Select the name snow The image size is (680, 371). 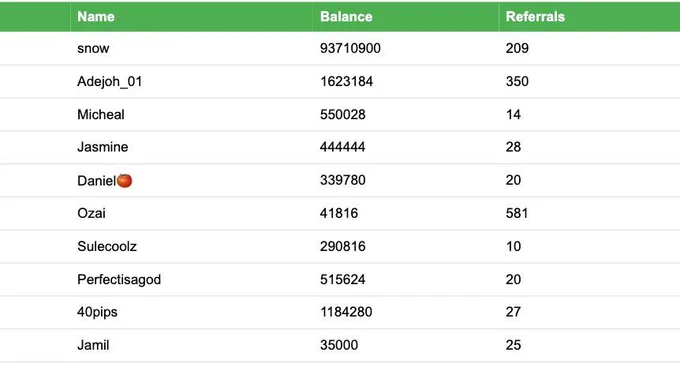(x=93, y=48)
